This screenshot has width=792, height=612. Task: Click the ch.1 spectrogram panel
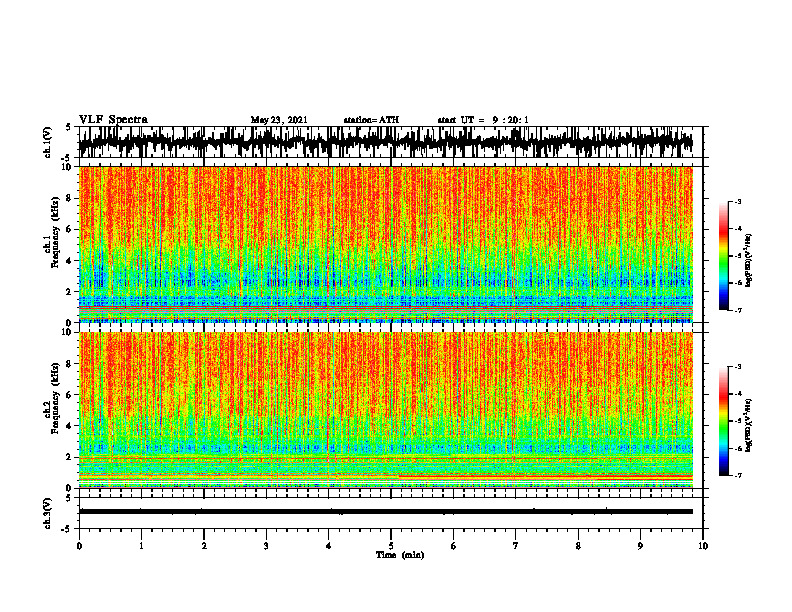coord(386,244)
